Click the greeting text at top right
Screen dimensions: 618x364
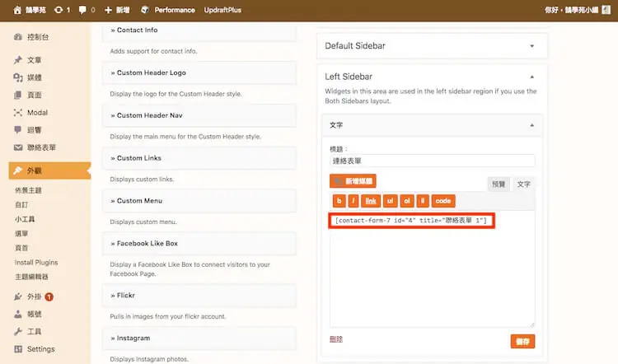(x=572, y=10)
